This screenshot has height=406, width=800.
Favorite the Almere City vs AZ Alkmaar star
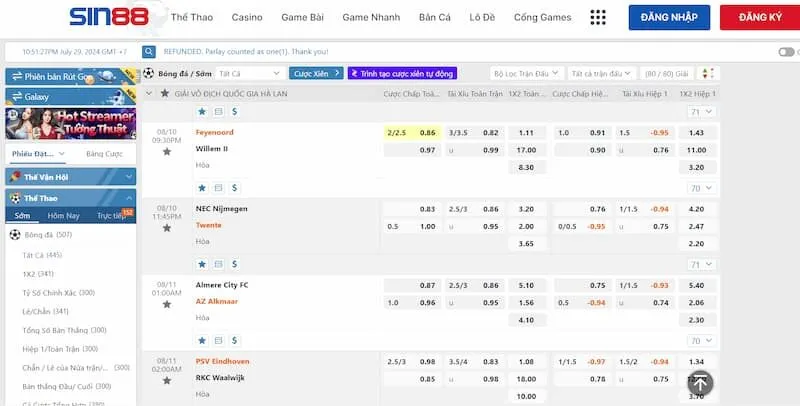click(x=167, y=304)
